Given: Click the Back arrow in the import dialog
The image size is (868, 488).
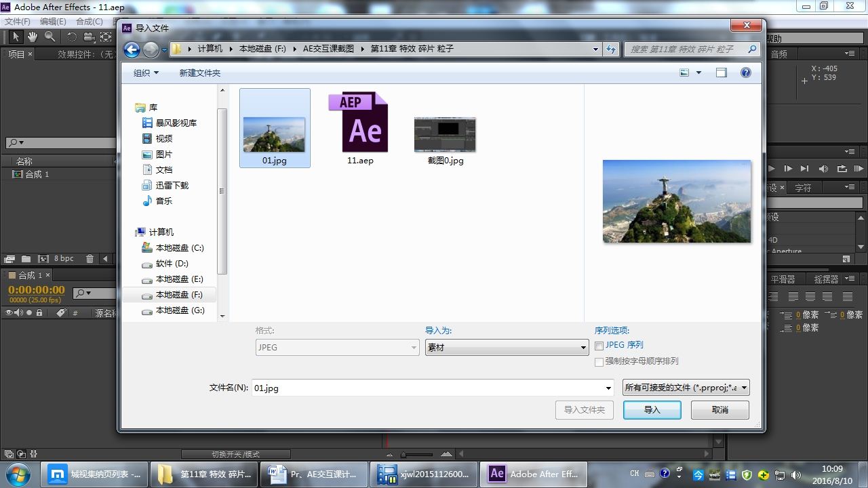Looking at the screenshot, I should pyautogui.click(x=132, y=49).
